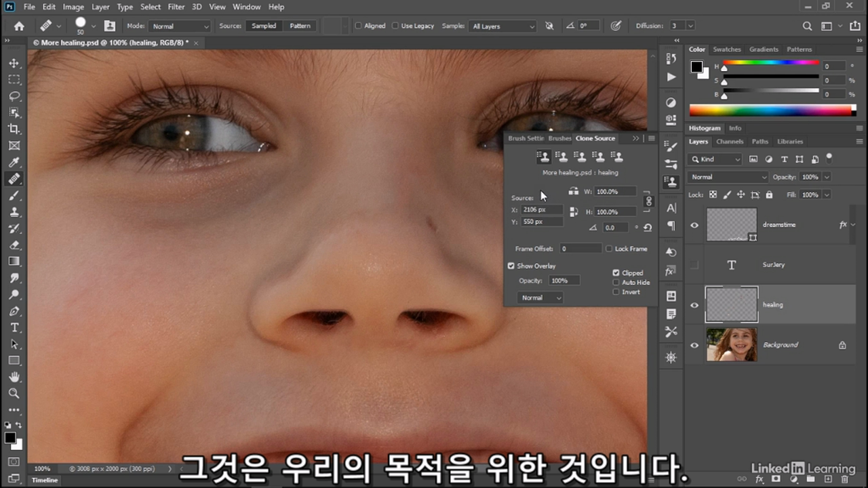Expand the Diffusion value dropdown

(x=690, y=26)
